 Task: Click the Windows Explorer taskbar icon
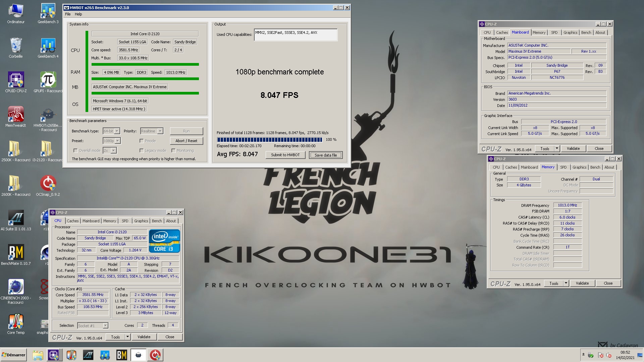(38, 355)
